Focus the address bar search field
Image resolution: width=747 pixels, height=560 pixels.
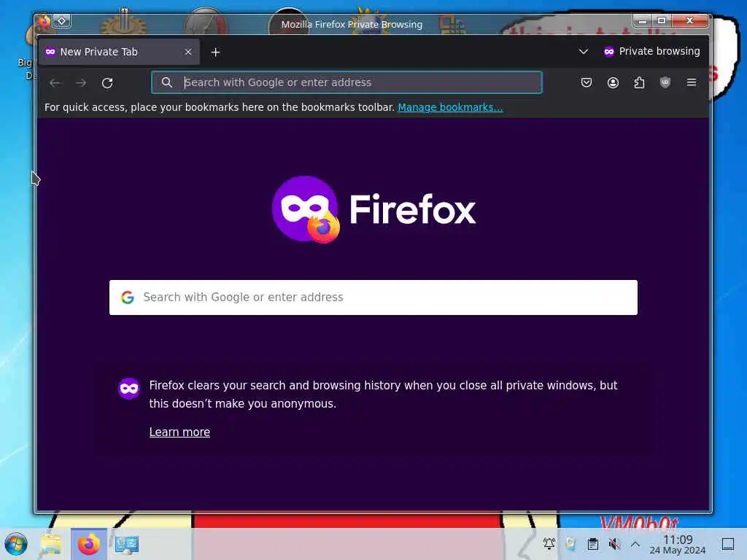tap(347, 82)
